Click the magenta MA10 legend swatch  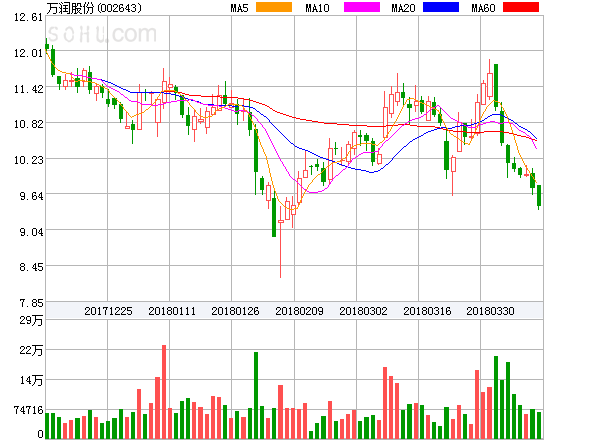tap(362, 7)
